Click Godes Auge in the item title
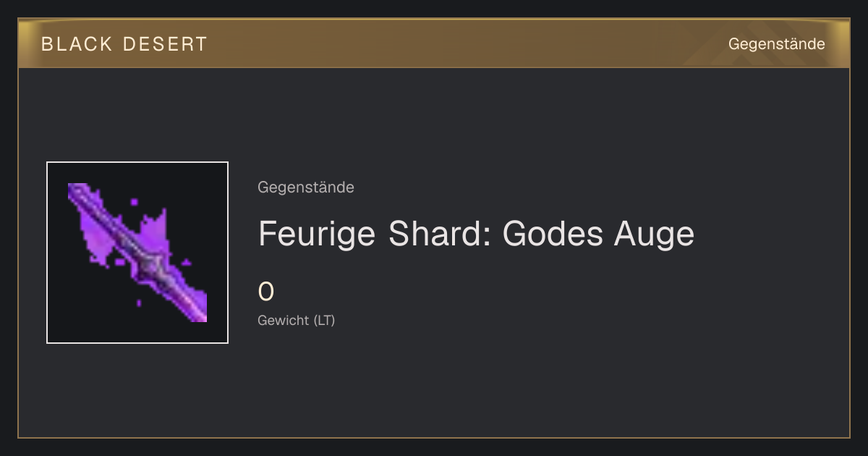The height and width of the screenshot is (456, 868). 598,233
